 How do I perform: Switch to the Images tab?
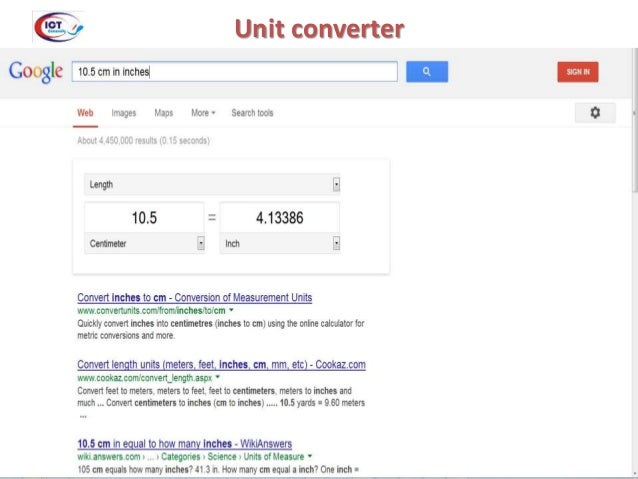(x=124, y=113)
